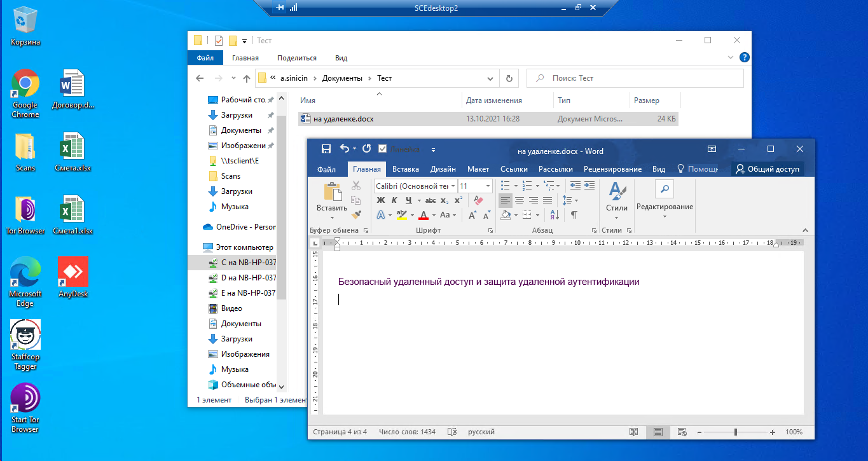Switch to Read Mode view in status bar

pos(633,432)
